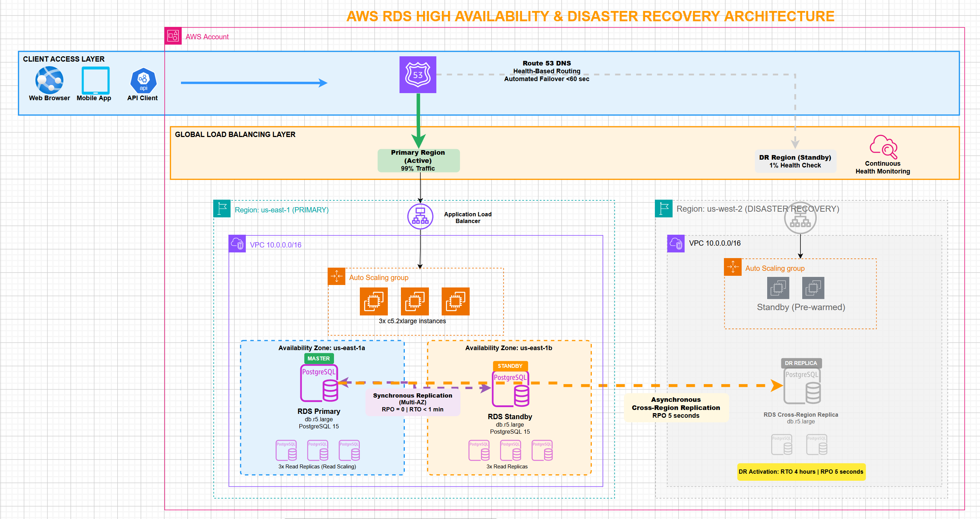Select the primary Auto Scaling group icon
Image resolution: width=980 pixels, height=519 pixels.
[336, 276]
